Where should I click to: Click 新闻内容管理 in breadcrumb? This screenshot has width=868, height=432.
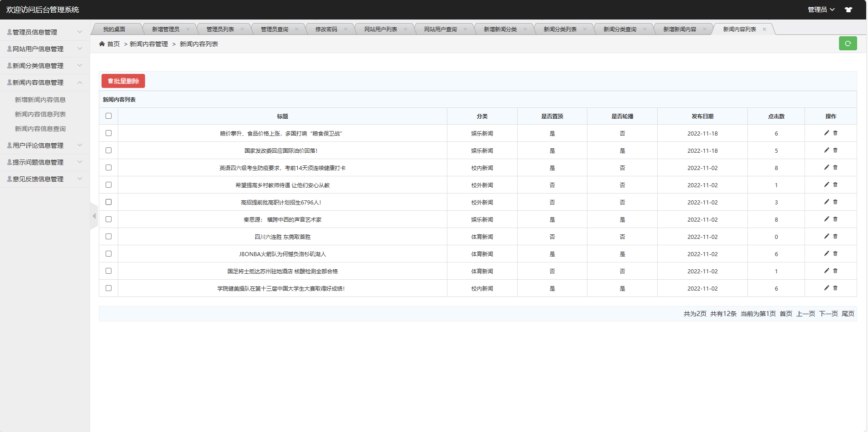click(x=149, y=44)
